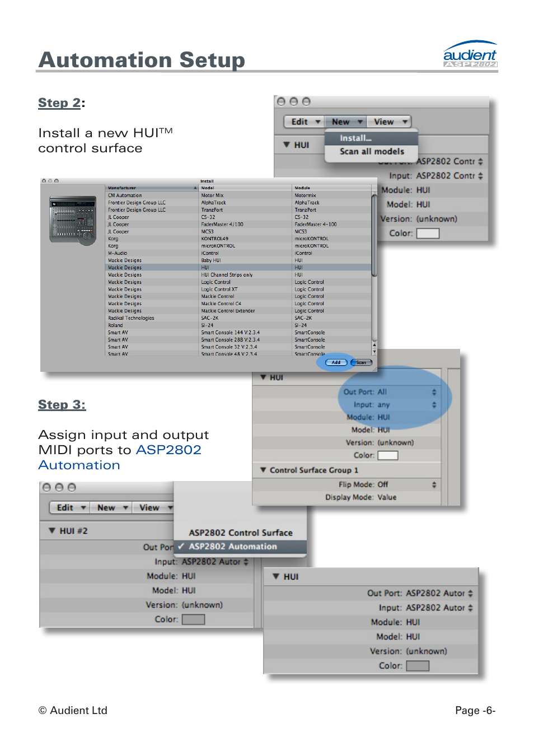Image resolution: width=534 pixels, height=756 pixels.
Task: Select the TranzPort model row
Action: click(238, 210)
